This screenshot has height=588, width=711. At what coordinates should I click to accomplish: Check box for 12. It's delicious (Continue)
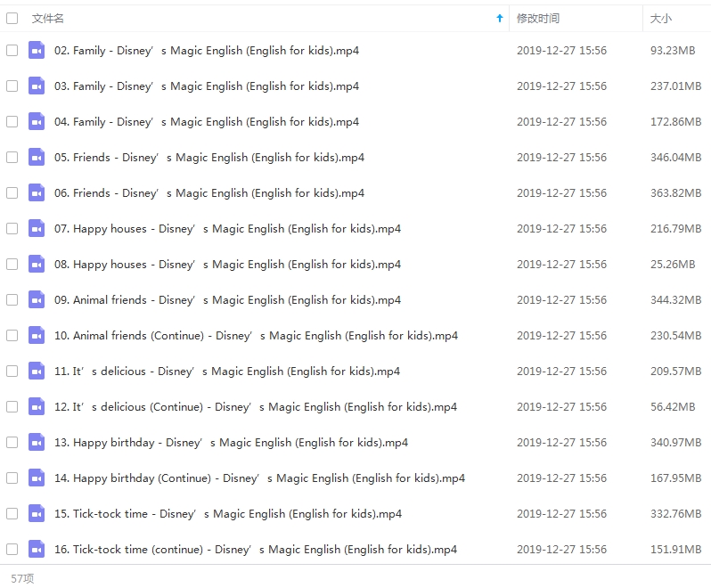point(12,406)
